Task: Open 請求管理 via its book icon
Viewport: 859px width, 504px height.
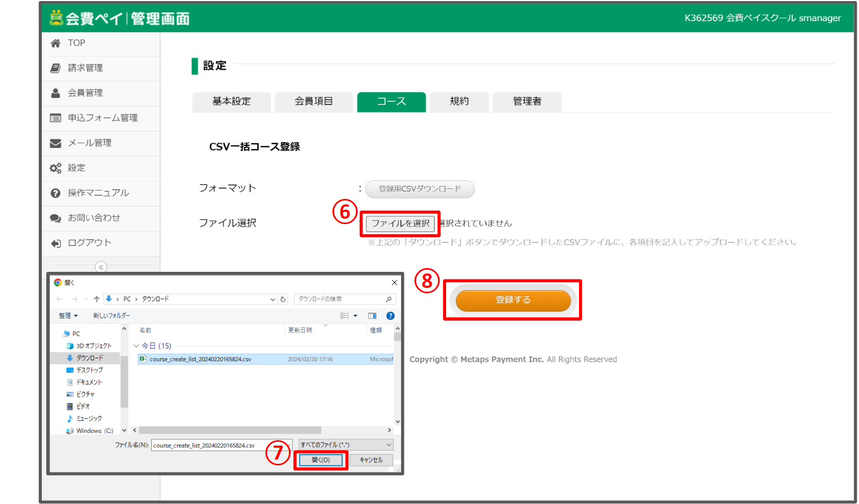Action: [x=55, y=68]
